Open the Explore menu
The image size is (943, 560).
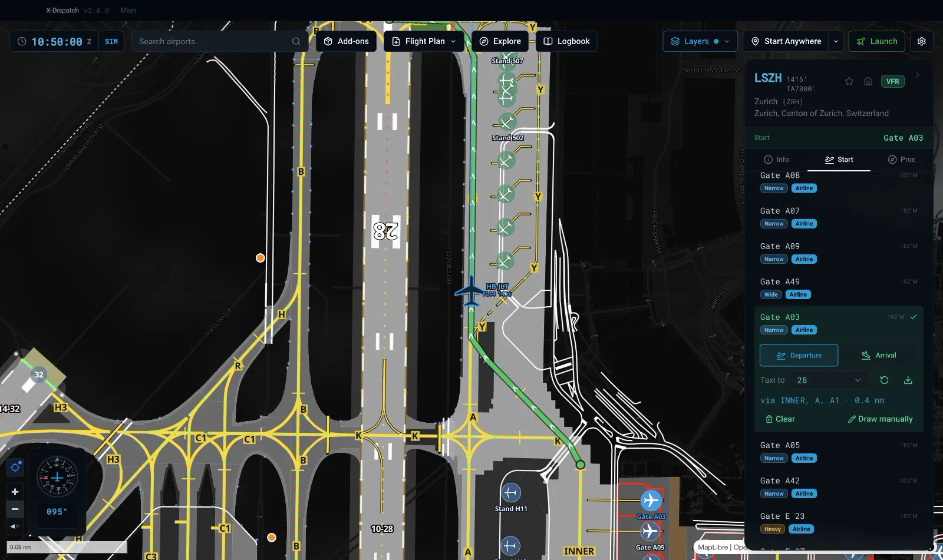[500, 41]
